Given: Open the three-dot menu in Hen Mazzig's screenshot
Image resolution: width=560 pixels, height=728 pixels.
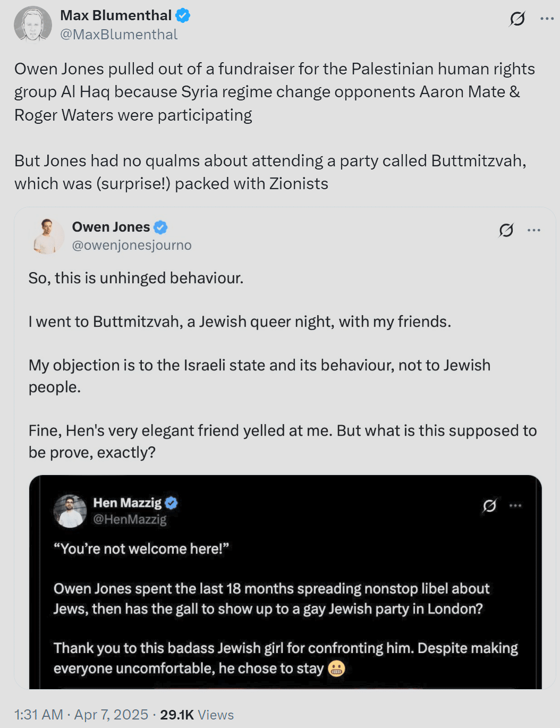Looking at the screenshot, I should pyautogui.click(x=515, y=505).
